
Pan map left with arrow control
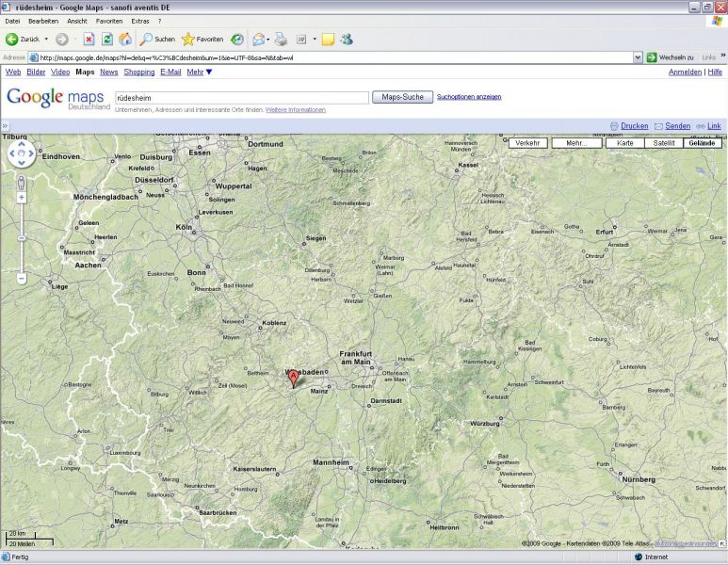click(x=12, y=153)
